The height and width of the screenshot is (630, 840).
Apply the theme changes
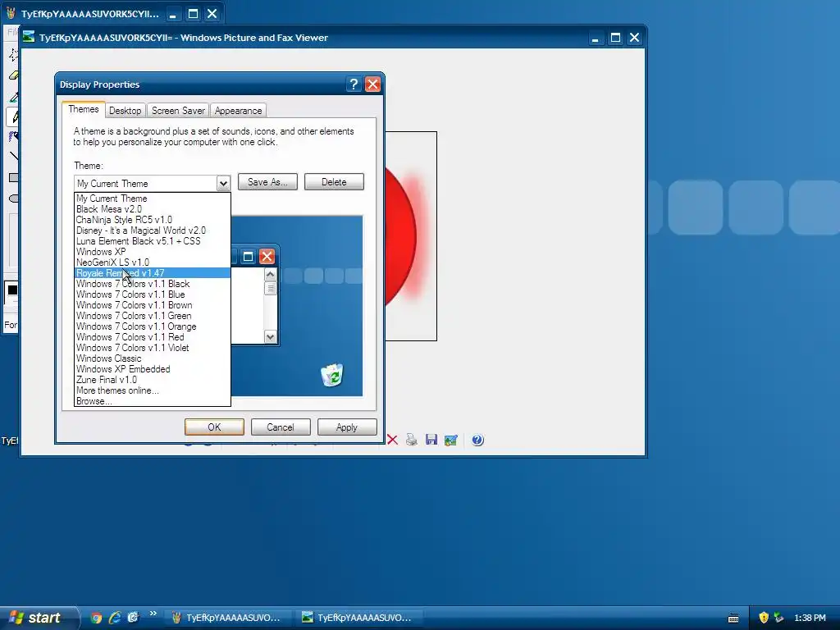tap(347, 427)
